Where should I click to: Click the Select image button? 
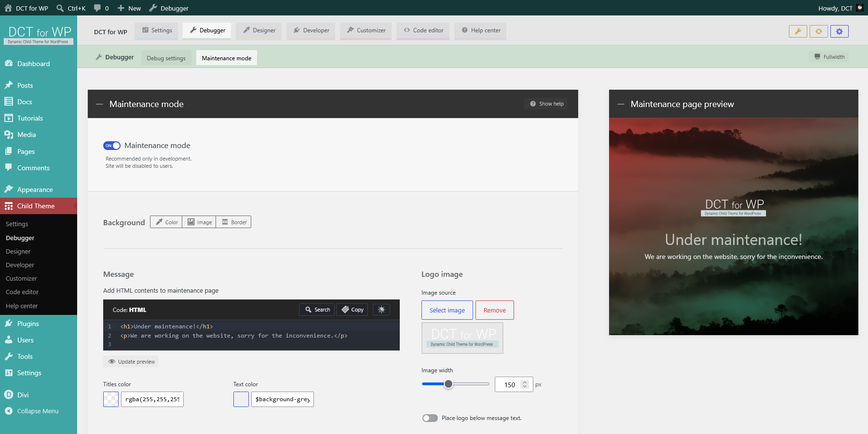coord(448,310)
